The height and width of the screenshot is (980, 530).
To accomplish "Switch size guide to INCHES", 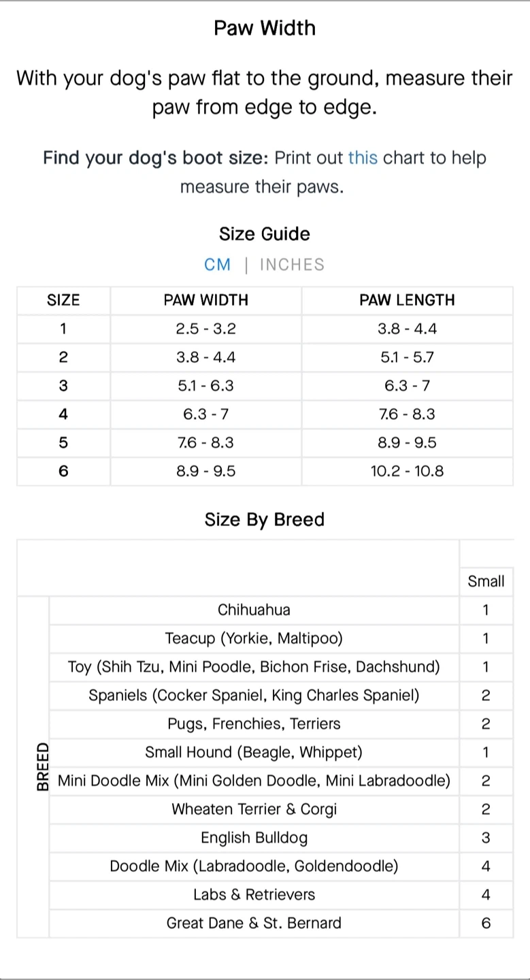I will coord(292,265).
